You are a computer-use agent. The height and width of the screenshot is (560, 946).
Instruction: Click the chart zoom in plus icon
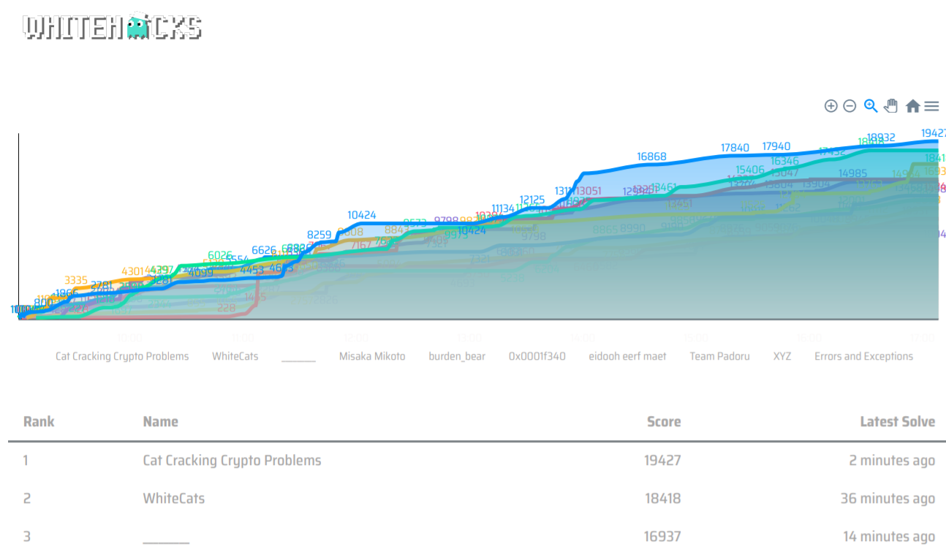click(x=830, y=106)
